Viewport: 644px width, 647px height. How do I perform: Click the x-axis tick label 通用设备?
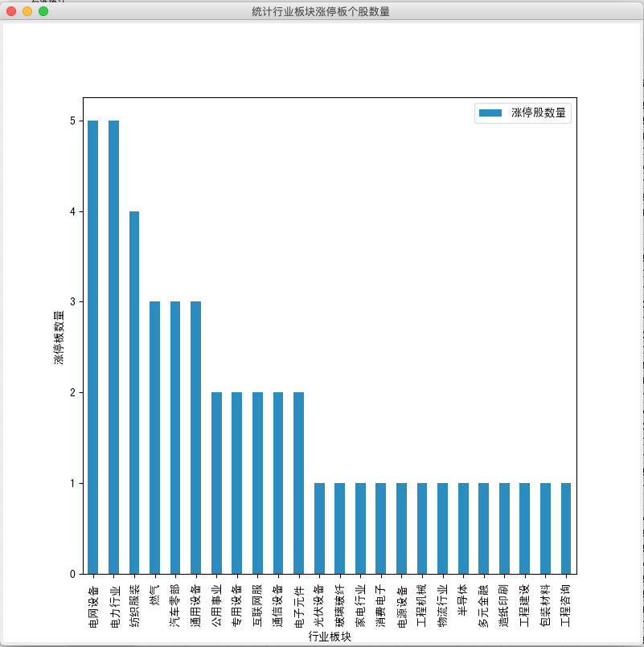[196, 606]
